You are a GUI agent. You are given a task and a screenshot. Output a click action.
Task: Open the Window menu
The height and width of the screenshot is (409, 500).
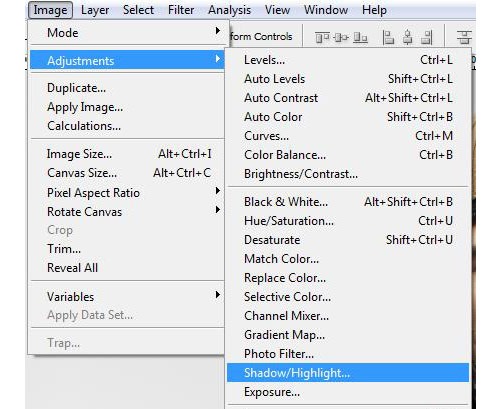point(326,10)
